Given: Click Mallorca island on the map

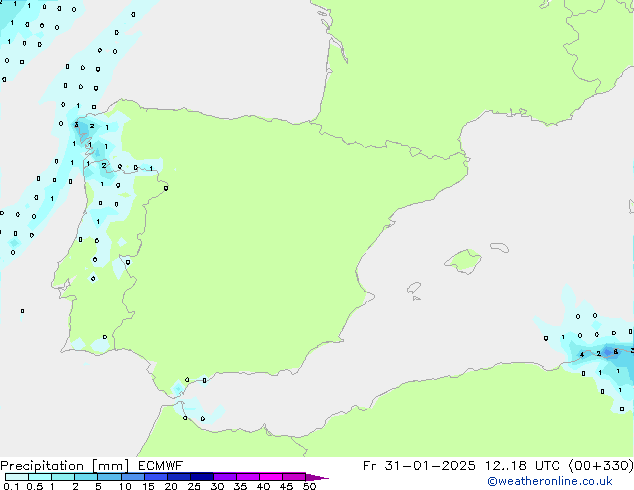Looking at the screenshot, I should click(x=463, y=261).
